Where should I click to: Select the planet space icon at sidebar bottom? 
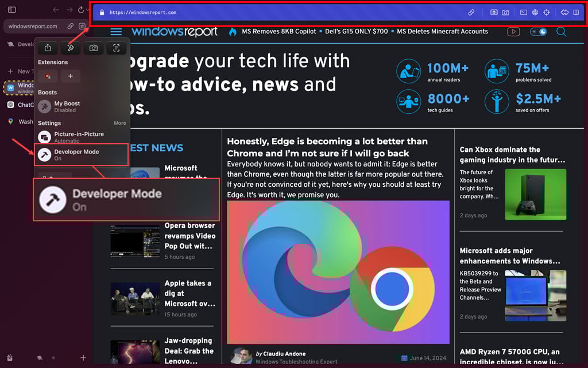pyautogui.click(x=40, y=358)
